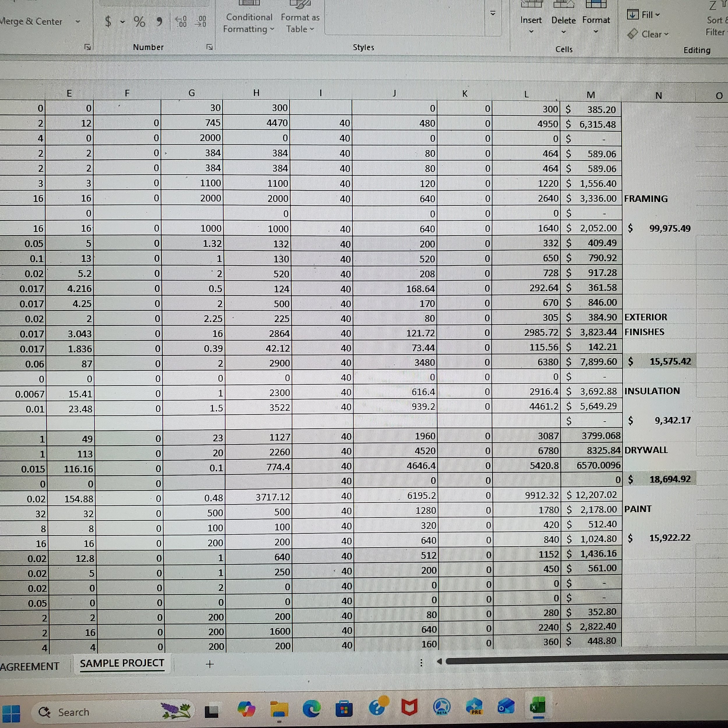Image resolution: width=728 pixels, height=728 pixels.
Task: Switch to the AGREEMENT sheet tab
Action: click(29, 666)
